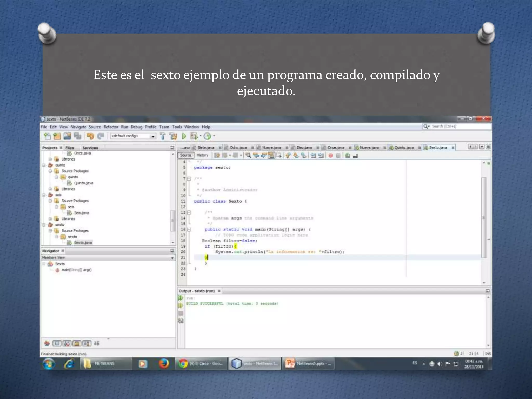Toggle fully qualified names filter in Navigator
Viewport: 532px width, 399px height.
(x=87, y=343)
